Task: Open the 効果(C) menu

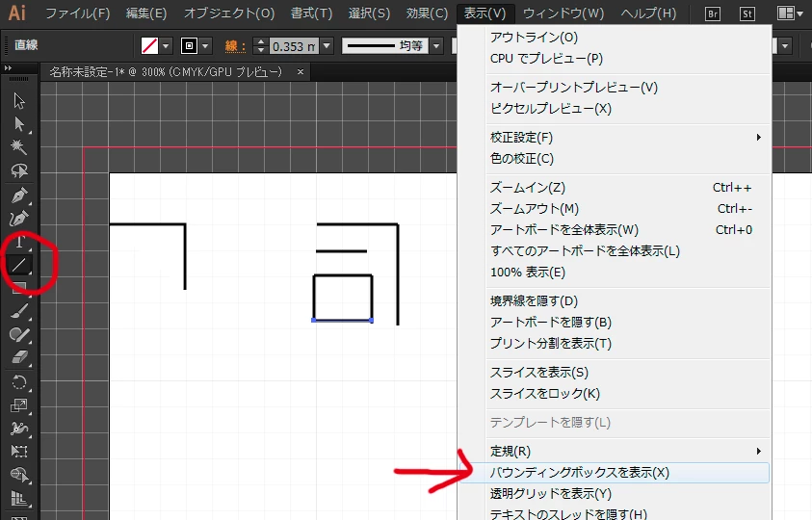Action: point(427,13)
